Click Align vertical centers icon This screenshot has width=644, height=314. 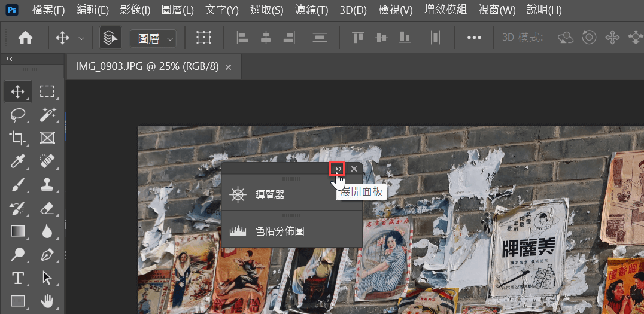[x=382, y=38]
